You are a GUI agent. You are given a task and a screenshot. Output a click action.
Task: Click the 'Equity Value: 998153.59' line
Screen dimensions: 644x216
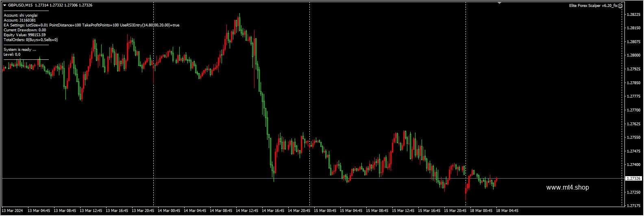24,35
